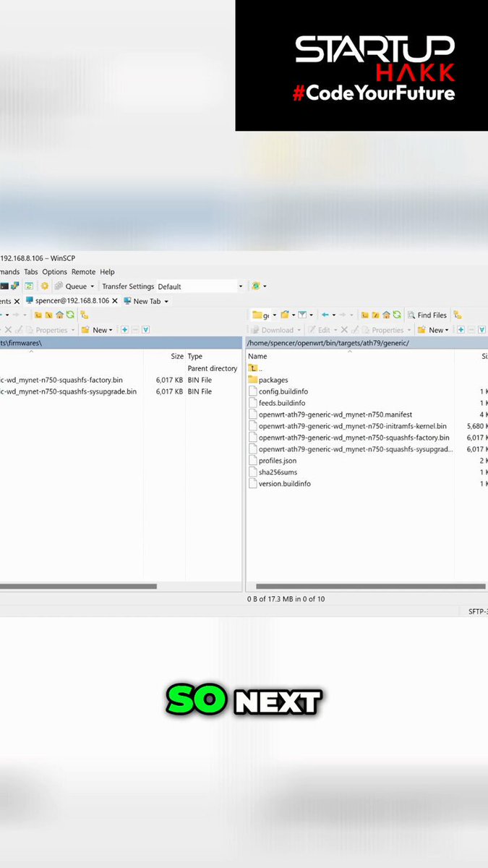Open remote panel Properties
The width and height of the screenshot is (488, 868).
pyautogui.click(x=383, y=330)
